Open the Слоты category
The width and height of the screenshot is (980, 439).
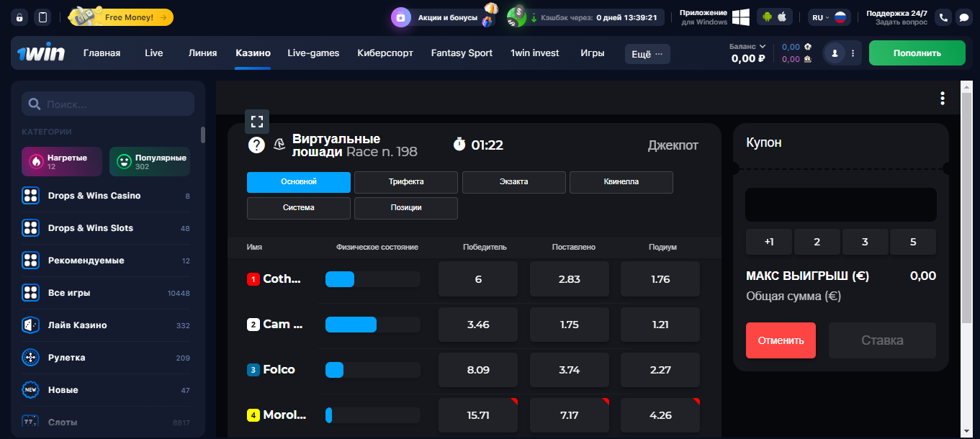(x=106, y=422)
